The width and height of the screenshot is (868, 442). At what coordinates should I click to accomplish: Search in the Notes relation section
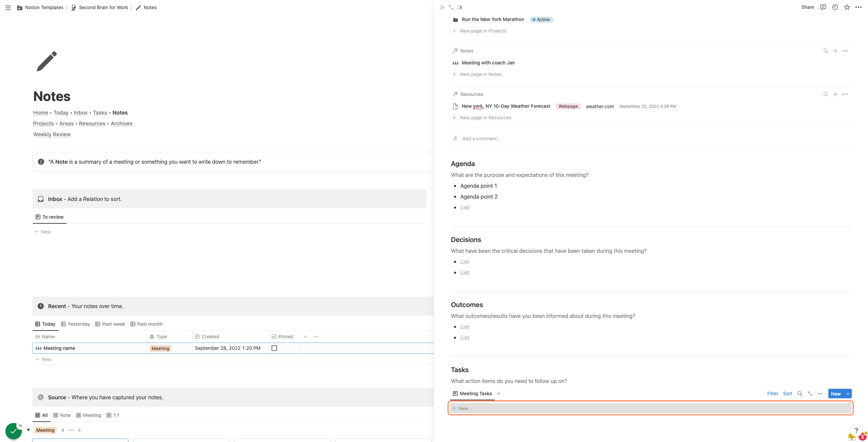coord(826,51)
